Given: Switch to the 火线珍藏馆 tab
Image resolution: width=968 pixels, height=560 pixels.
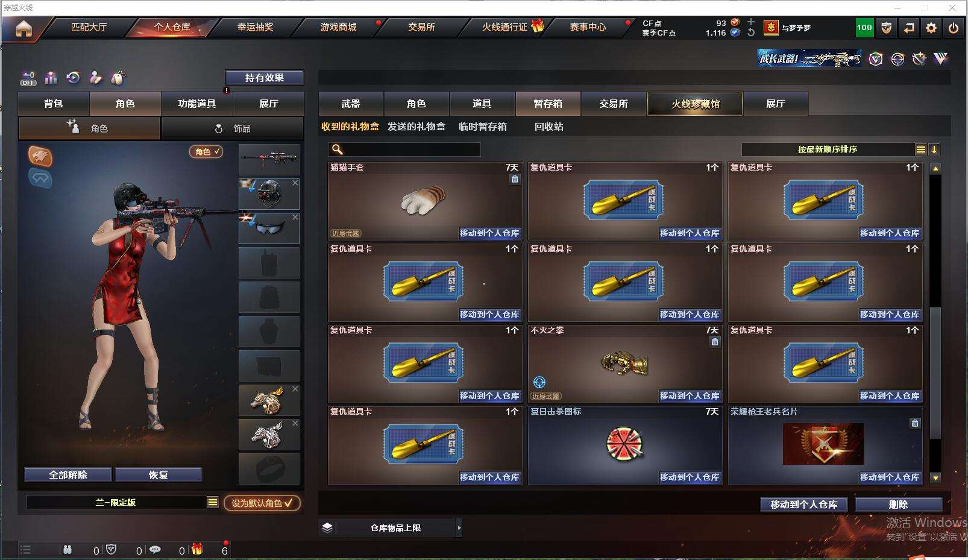Looking at the screenshot, I should [x=695, y=104].
